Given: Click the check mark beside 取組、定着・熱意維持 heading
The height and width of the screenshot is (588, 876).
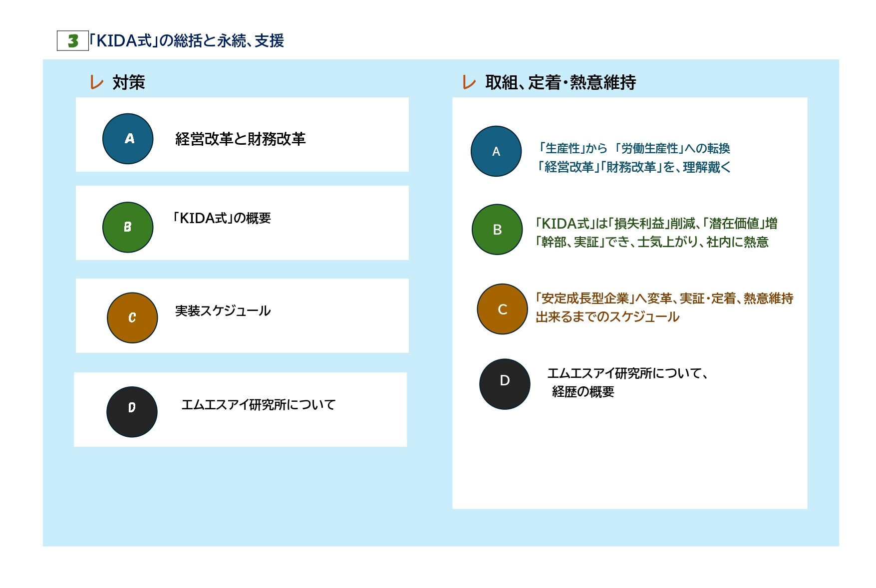Looking at the screenshot, I should pos(469,82).
